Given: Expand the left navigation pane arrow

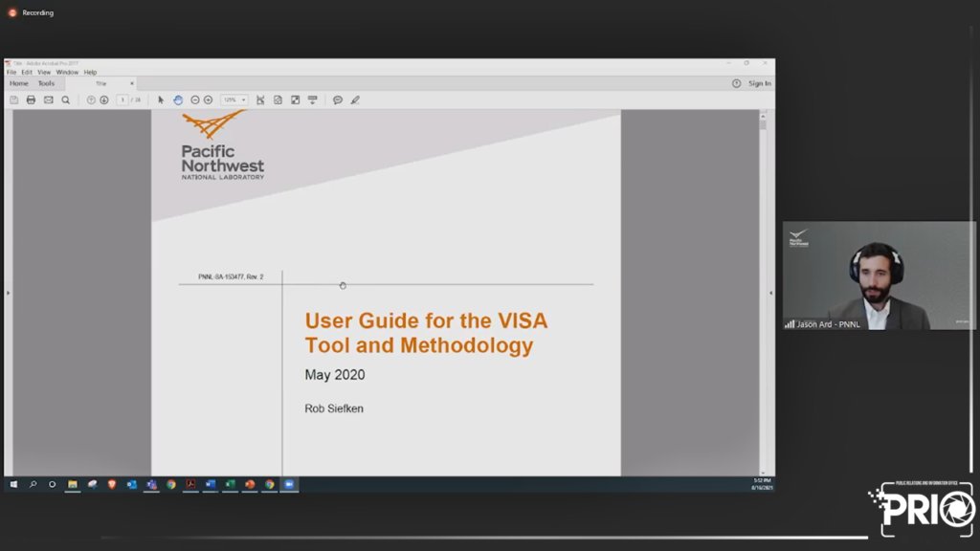Looking at the screenshot, I should pyautogui.click(x=8, y=293).
